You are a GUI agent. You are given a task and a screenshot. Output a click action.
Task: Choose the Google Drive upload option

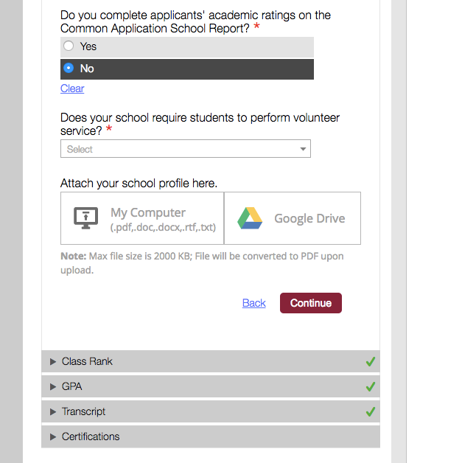point(293,218)
